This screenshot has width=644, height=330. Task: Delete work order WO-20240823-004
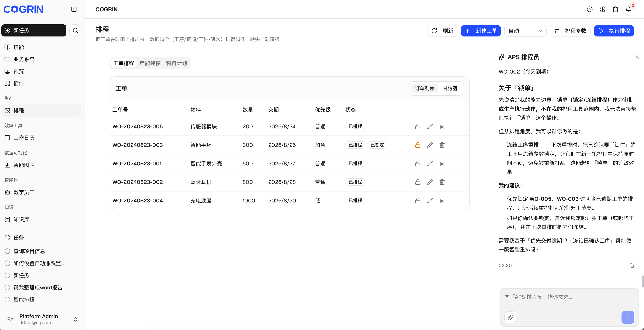[442, 200]
